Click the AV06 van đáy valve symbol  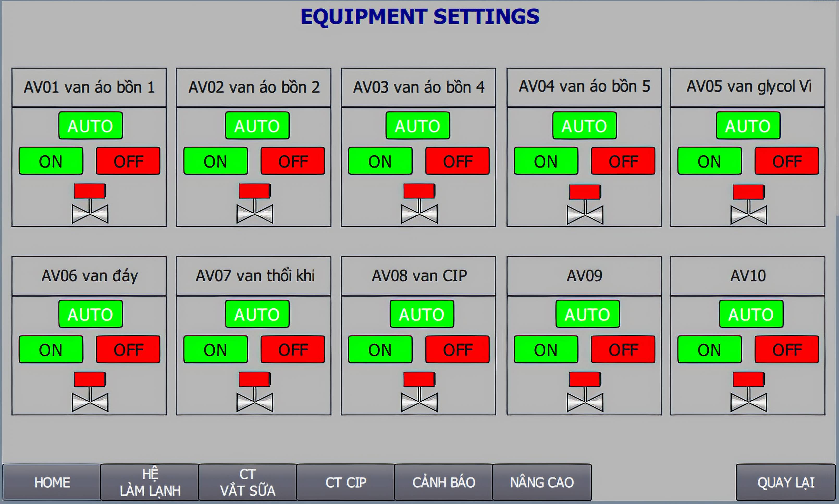[x=90, y=392]
